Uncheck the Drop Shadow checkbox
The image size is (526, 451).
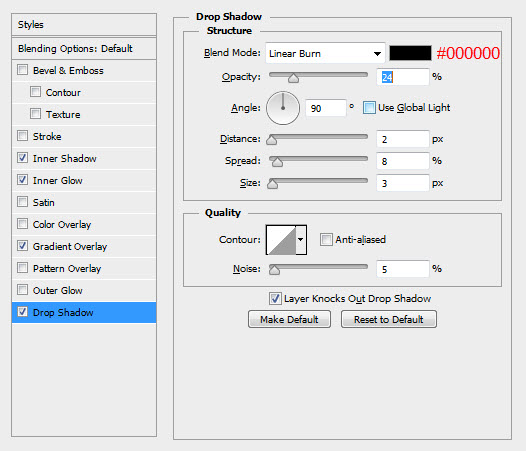coord(22,312)
